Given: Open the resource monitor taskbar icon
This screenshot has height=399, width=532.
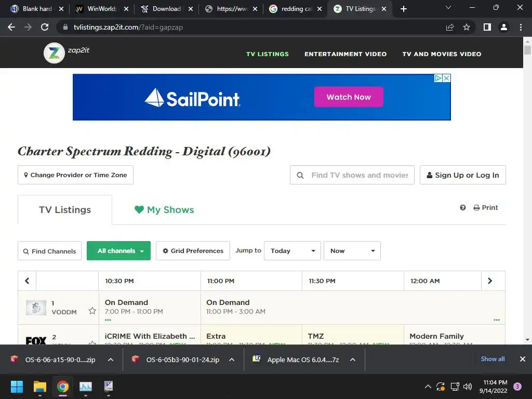Looking at the screenshot, I should point(86,387).
